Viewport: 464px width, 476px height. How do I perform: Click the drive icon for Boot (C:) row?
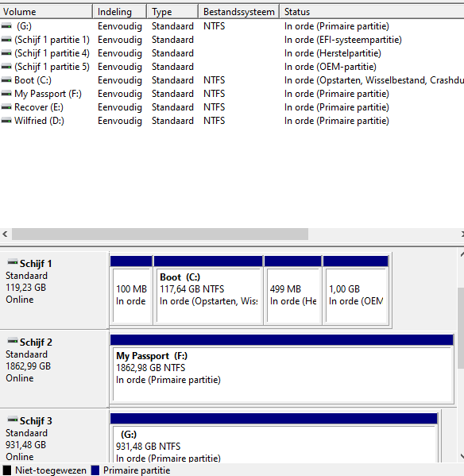coord(6,80)
